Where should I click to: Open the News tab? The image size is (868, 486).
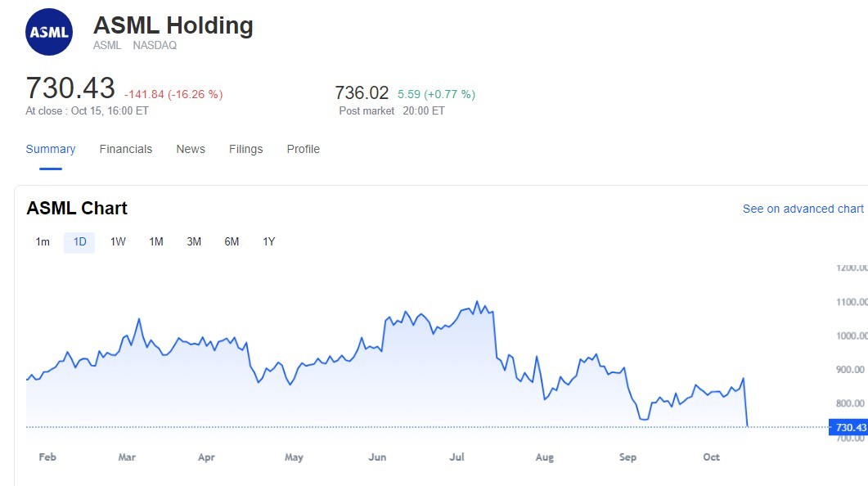click(191, 149)
